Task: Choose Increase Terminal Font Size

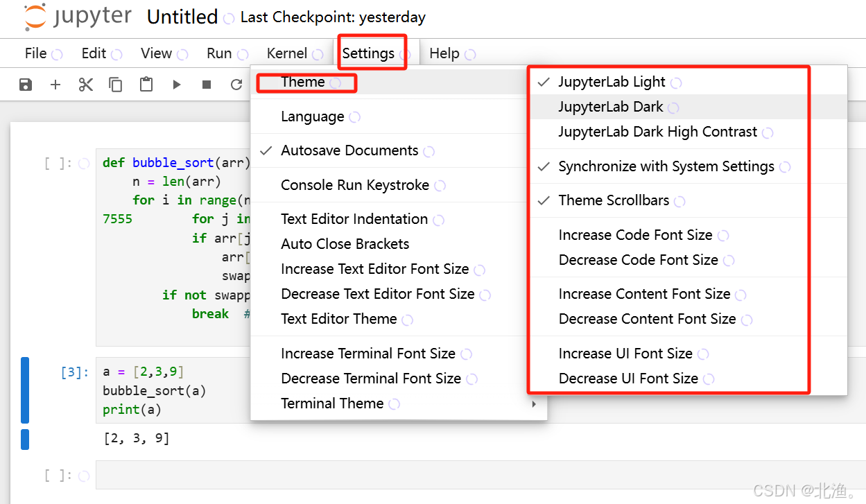Action: [x=399, y=354]
